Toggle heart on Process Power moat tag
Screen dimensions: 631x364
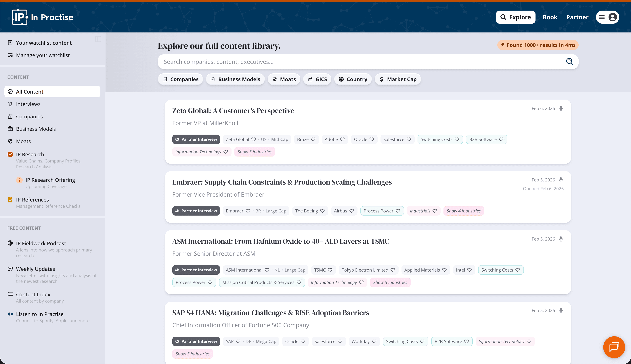coord(398,211)
